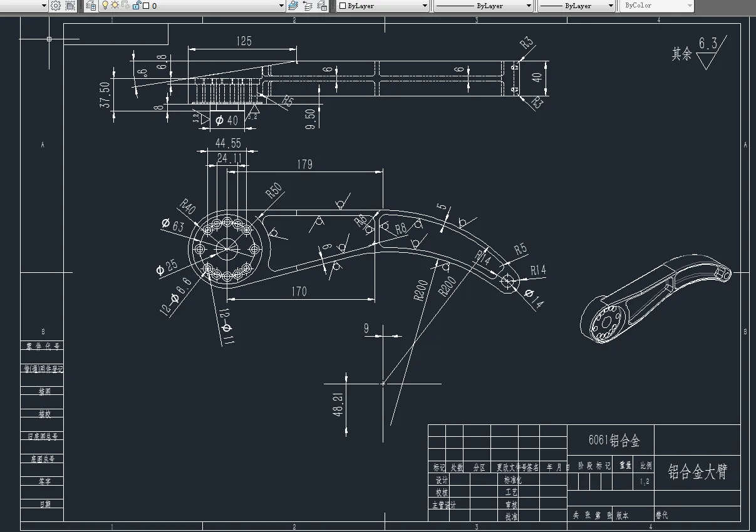This screenshot has width=756, height=532.
Task: Expand the workspace dropdown before the gear
Action: click(x=44, y=6)
